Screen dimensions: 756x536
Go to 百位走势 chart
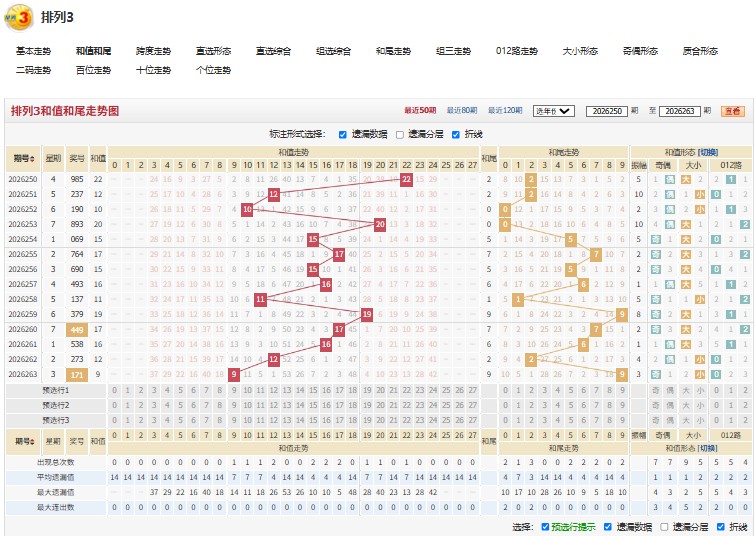coord(93,70)
